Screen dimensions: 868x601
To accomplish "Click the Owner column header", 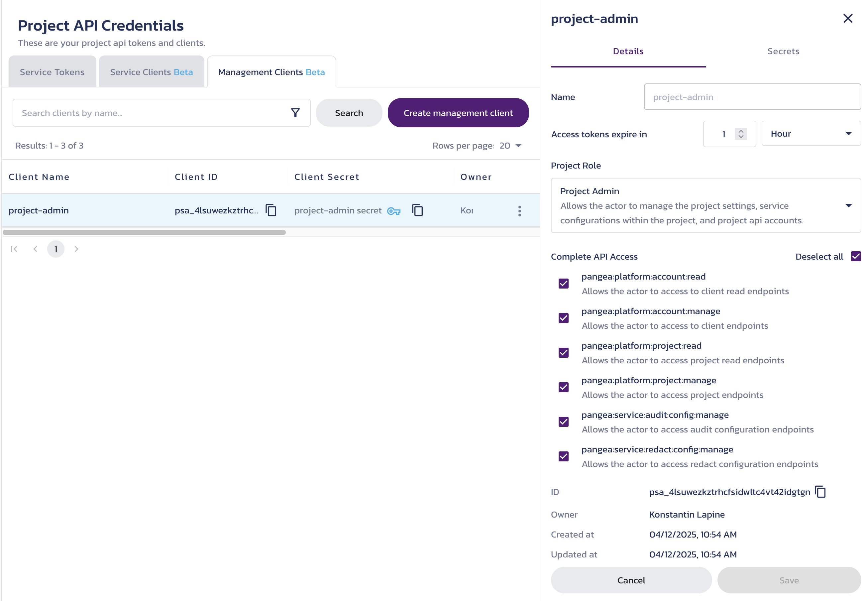I will (x=476, y=177).
